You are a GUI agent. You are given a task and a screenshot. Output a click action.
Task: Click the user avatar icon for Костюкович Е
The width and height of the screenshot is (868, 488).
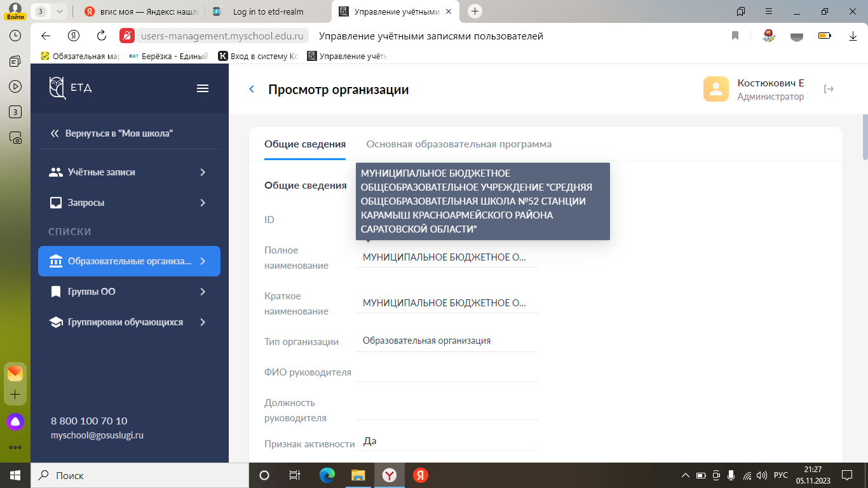pyautogui.click(x=715, y=89)
